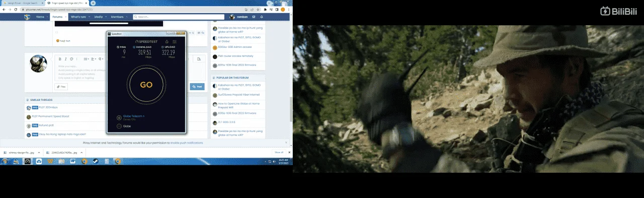Expand the Members dropdown arrow
This screenshot has height=198, width=644.
[126, 17]
